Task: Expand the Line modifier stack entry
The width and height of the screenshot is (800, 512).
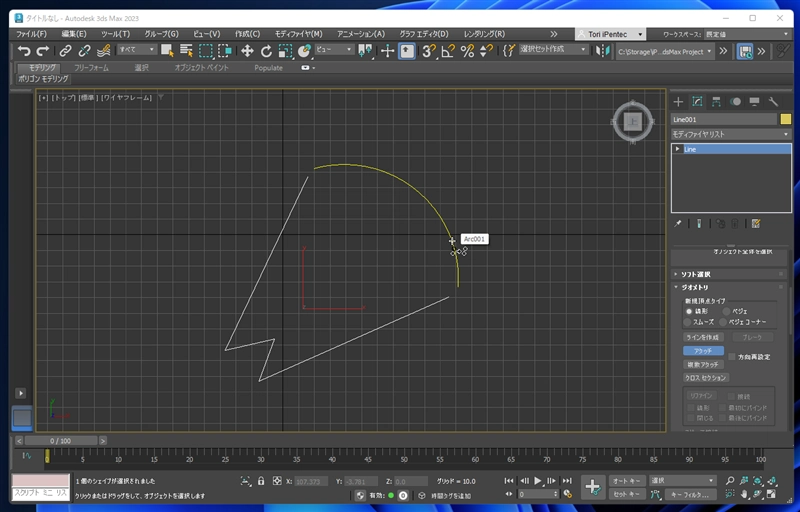Action: tap(678, 149)
